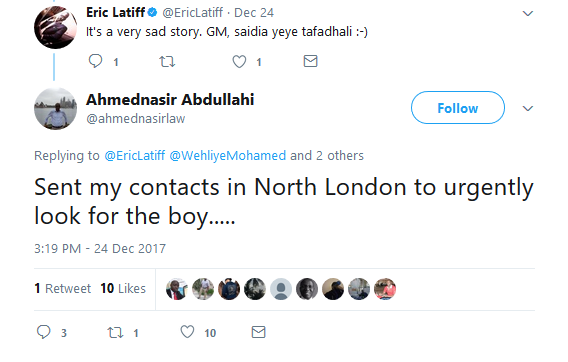
Task: Expand the chevron menu beside the Follow button
Action: click(x=528, y=108)
